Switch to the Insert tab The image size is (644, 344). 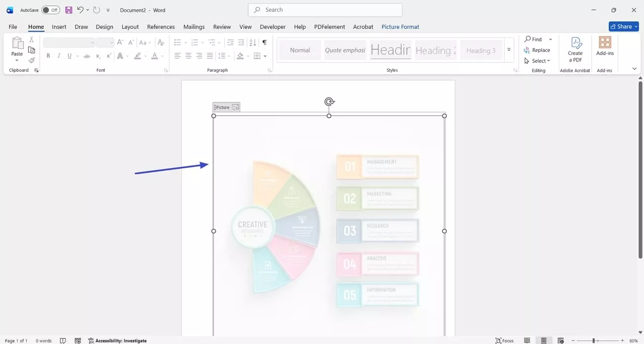pos(59,27)
